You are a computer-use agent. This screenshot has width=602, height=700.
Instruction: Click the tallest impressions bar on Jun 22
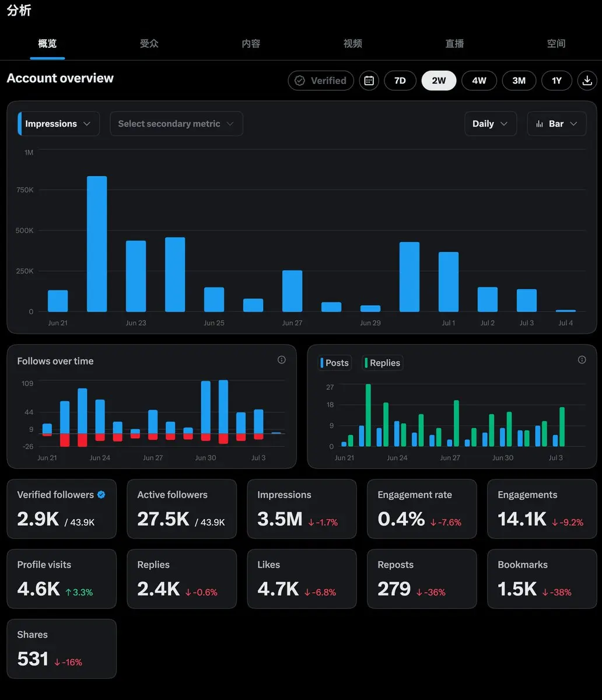97,244
